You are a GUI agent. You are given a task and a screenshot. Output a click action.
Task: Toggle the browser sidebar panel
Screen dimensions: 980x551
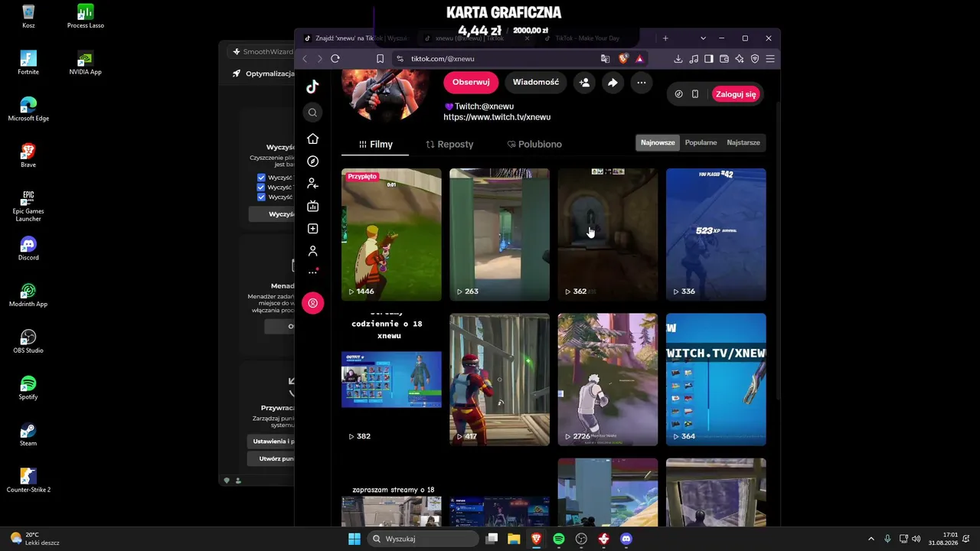[709, 59]
